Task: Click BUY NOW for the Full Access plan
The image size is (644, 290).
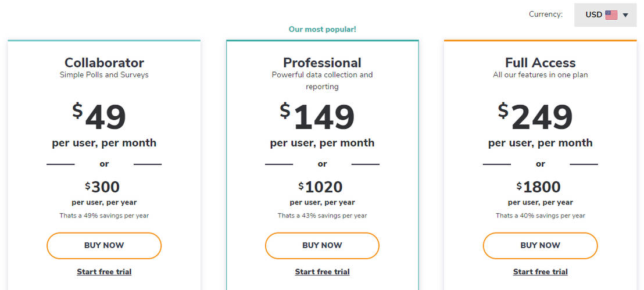Action: tap(540, 245)
